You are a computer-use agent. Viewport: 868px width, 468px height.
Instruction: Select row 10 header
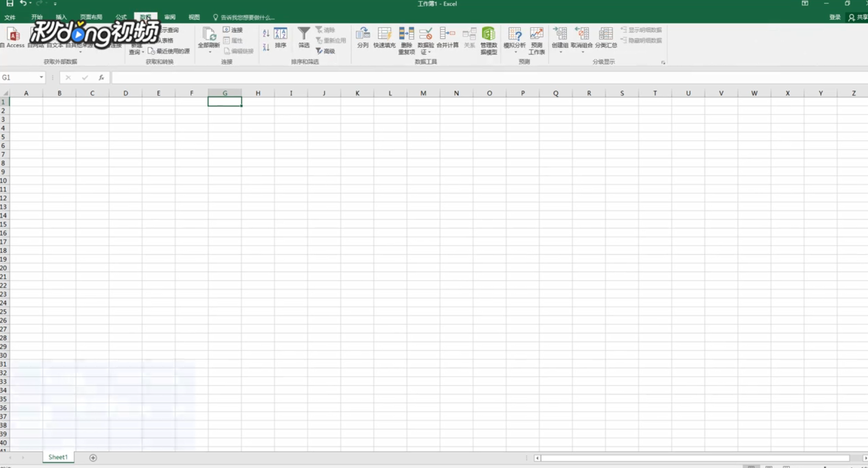(5, 181)
